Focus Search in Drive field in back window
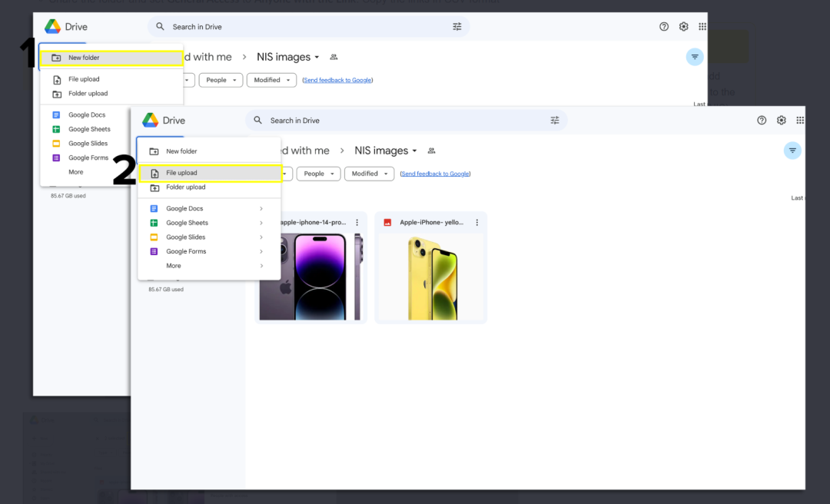830x504 pixels. tap(309, 26)
